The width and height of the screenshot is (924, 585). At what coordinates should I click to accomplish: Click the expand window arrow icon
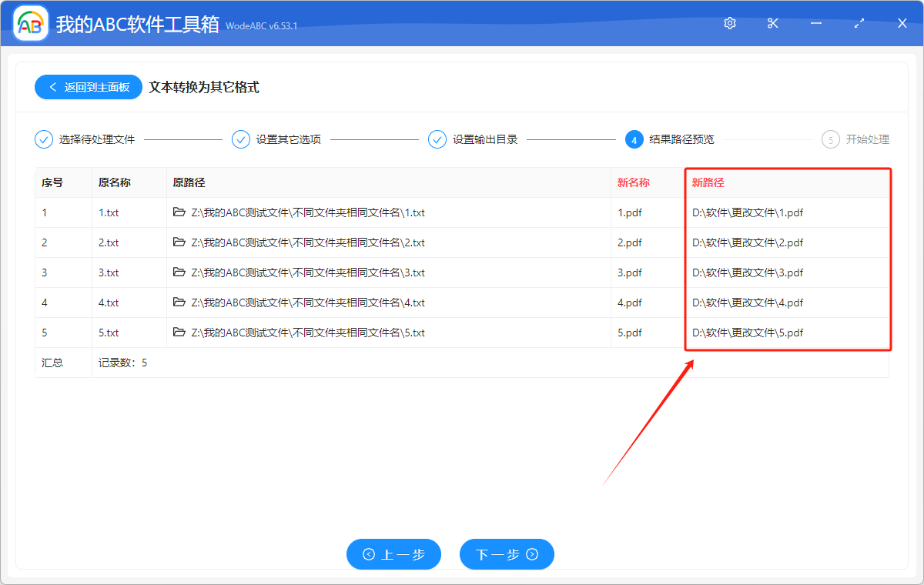tap(859, 23)
